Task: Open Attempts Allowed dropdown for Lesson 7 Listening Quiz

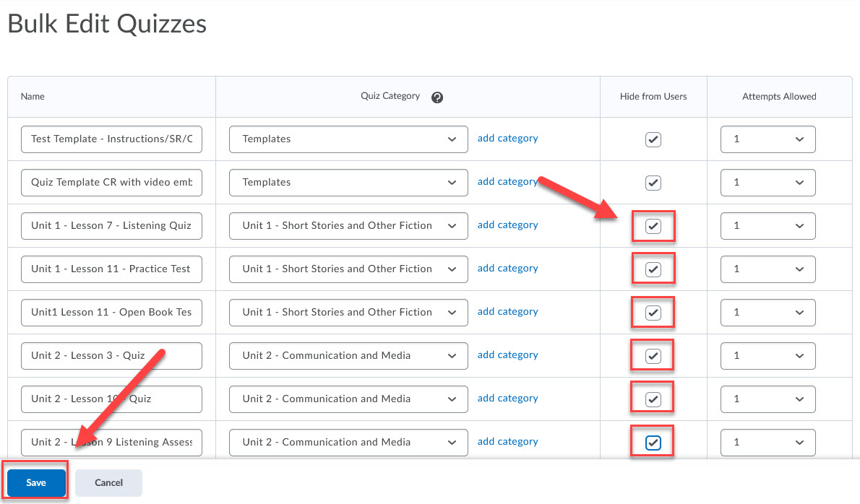Action: point(767,226)
